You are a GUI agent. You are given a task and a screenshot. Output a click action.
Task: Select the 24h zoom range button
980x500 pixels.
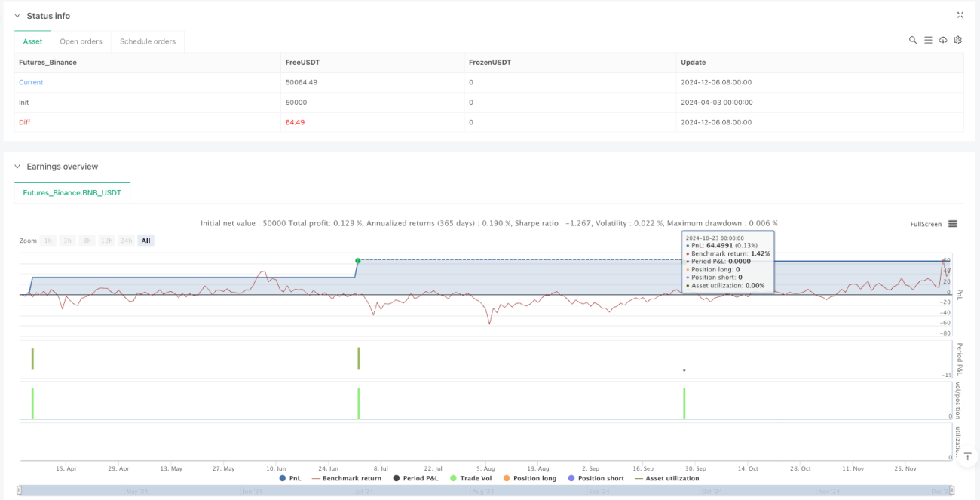[125, 241]
